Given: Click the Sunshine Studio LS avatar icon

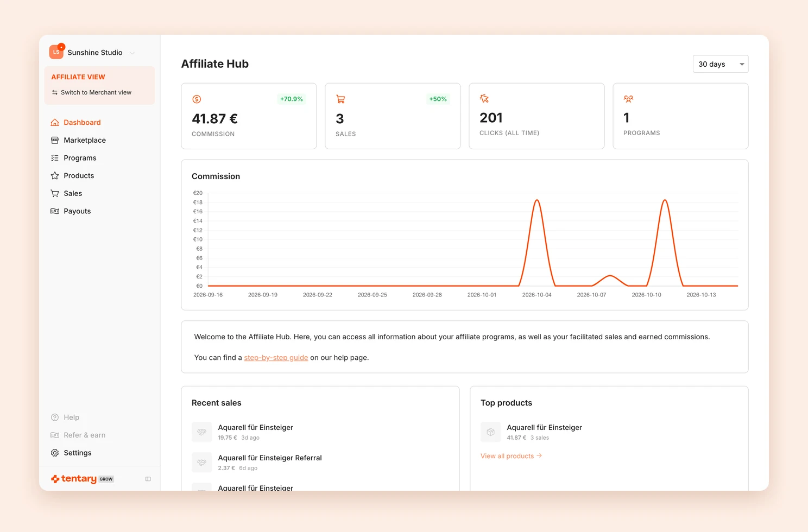Looking at the screenshot, I should 56,52.
